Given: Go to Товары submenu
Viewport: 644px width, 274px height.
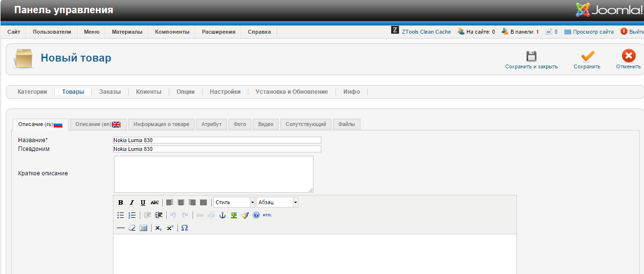Looking at the screenshot, I should (x=73, y=92).
